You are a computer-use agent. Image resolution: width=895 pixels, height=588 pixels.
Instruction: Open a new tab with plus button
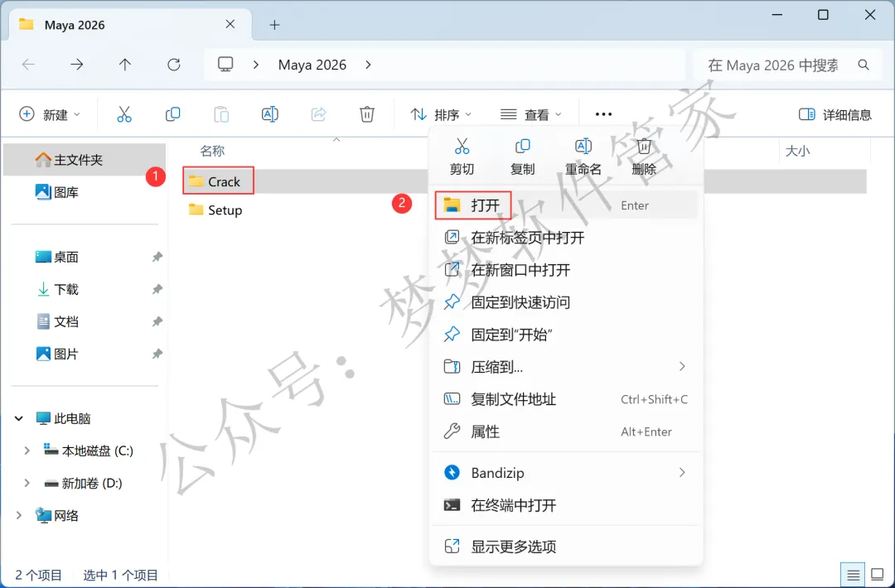coord(274,25)
